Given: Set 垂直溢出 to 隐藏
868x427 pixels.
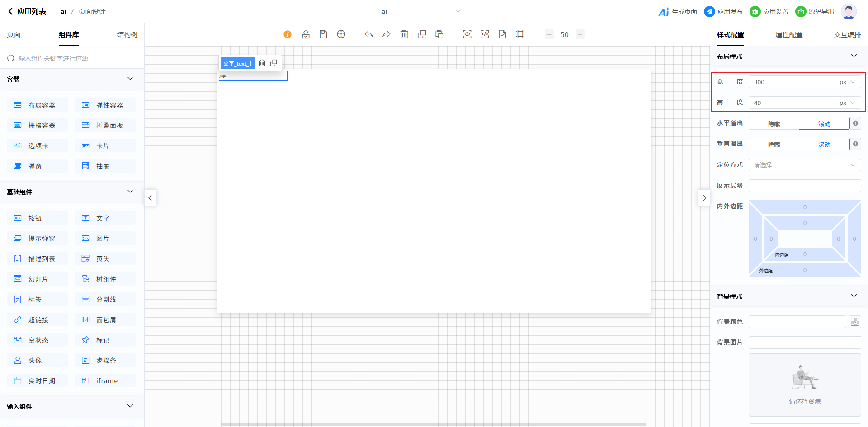Looking at the screenshot, I should pos(774,145).
